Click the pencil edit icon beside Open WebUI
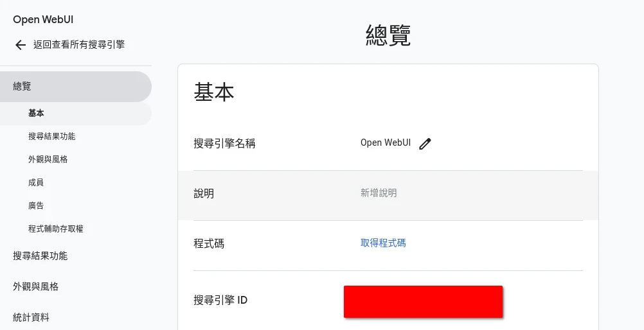This screenshot has width=644, height=330. (x=425, y=144)
